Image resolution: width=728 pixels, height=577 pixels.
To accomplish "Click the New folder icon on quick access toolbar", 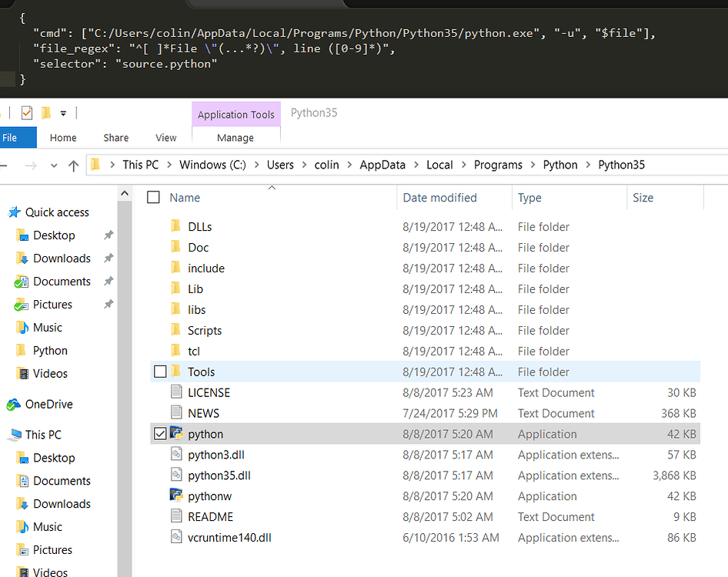I will 46,112.
